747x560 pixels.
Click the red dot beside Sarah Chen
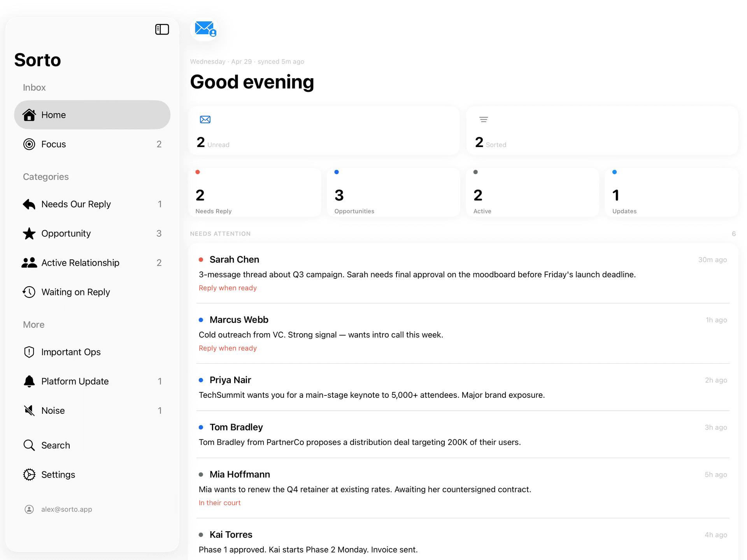coord(201,259)
